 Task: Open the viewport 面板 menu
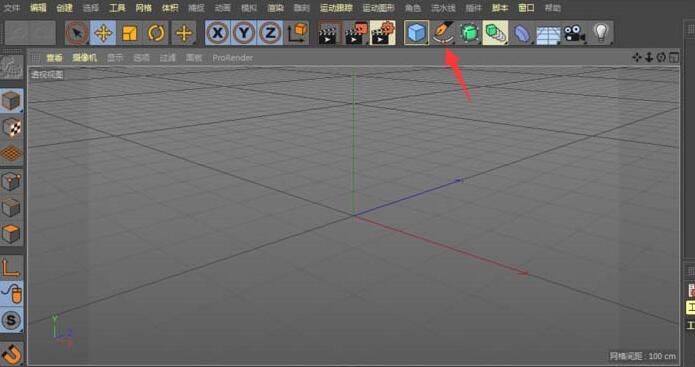pos(194,58)
